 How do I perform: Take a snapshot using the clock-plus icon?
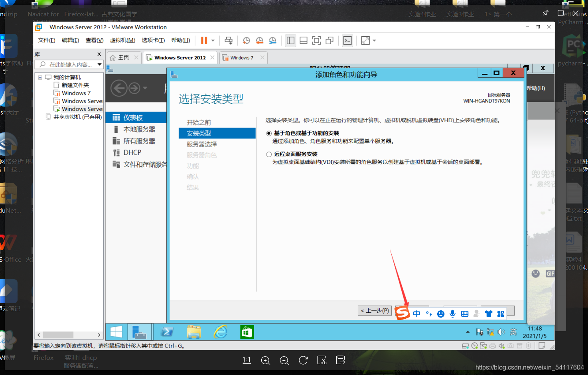247,40
